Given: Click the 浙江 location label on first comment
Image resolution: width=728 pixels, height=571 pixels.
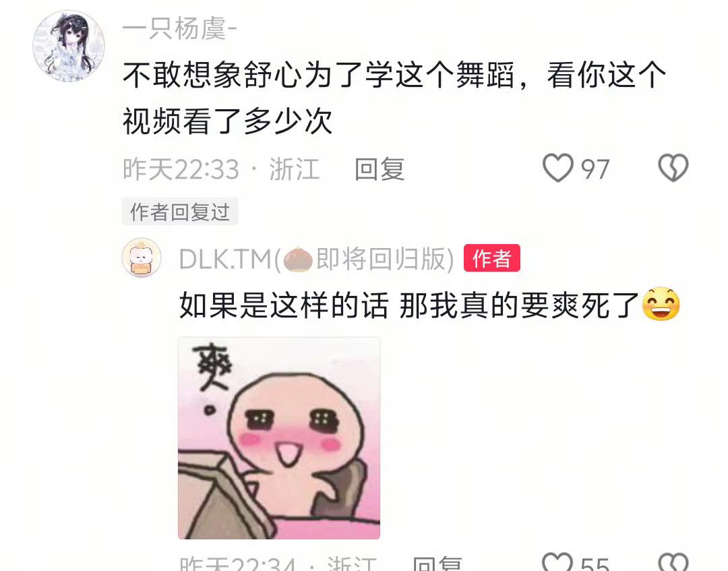Looking at the screenshot, I should (x=295, y=169).
